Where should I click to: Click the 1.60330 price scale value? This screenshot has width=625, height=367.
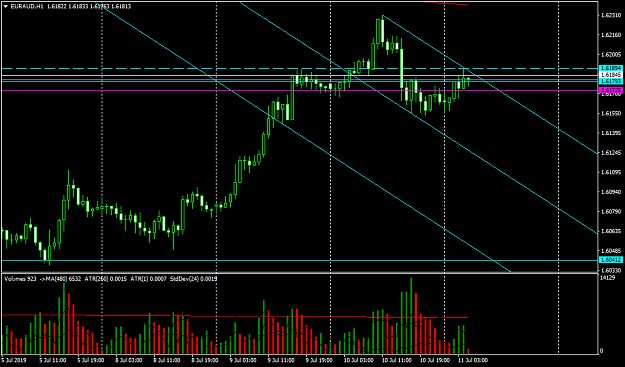coord(611,271)
